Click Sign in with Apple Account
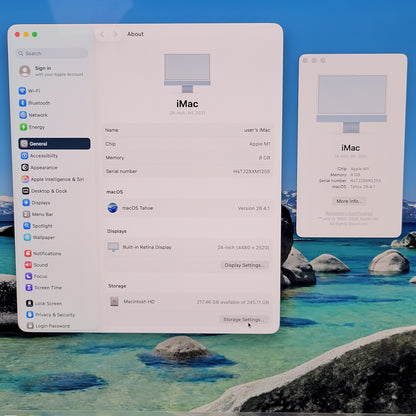 [51, 71]
